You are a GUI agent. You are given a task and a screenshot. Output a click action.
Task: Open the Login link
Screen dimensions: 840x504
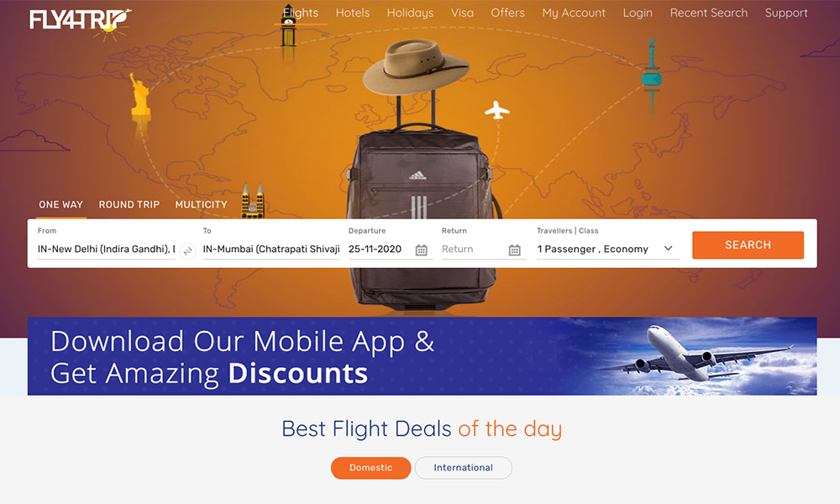[x=638, y=13]
